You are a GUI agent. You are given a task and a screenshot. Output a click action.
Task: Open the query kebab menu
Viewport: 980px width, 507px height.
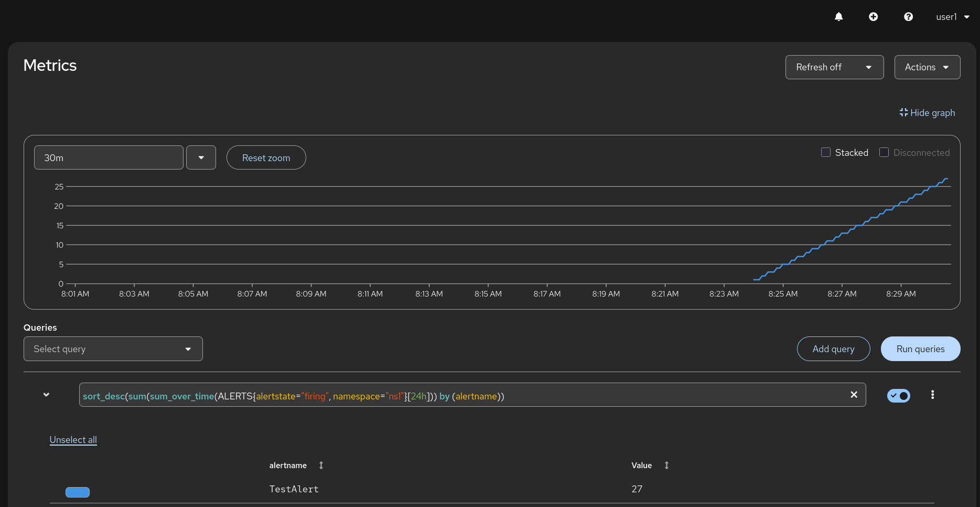tap(932, 395)
